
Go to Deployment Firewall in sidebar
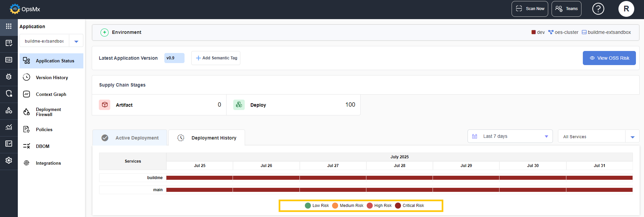pos(48,112)
